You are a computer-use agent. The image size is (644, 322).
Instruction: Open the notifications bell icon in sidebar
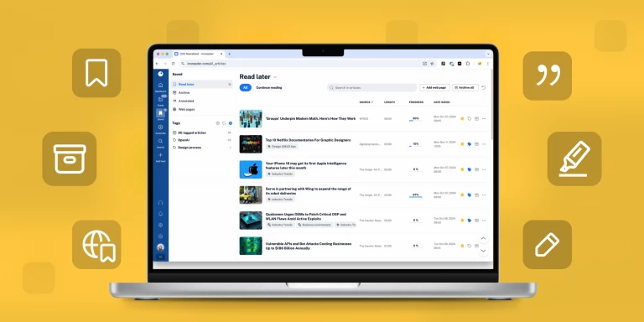tap(161, 214)
